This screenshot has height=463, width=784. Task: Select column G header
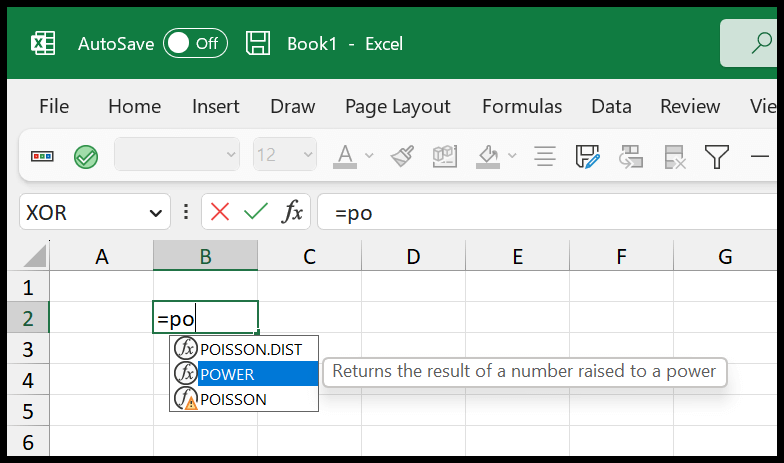pyautogui.click(x=725, y=256)
